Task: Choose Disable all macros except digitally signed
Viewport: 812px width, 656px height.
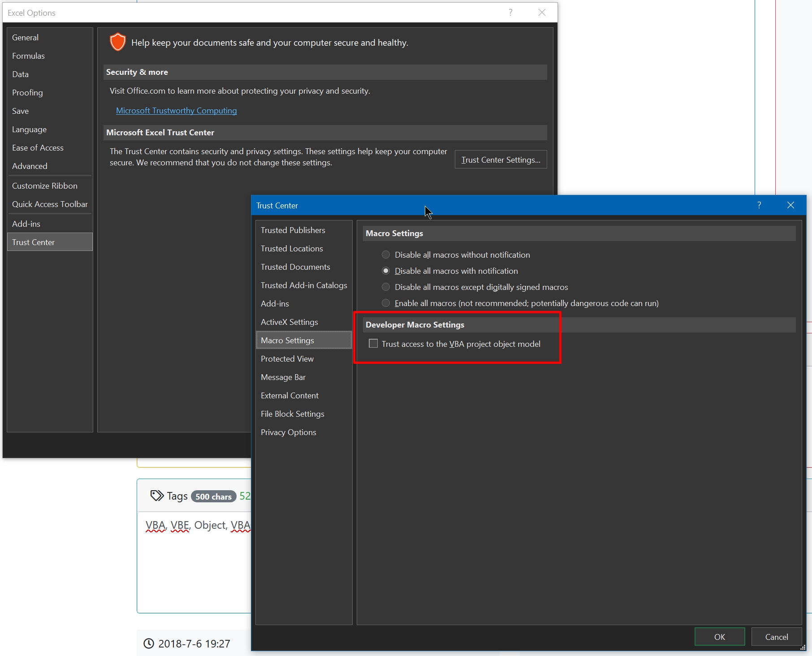Action: tap(386, 287)
